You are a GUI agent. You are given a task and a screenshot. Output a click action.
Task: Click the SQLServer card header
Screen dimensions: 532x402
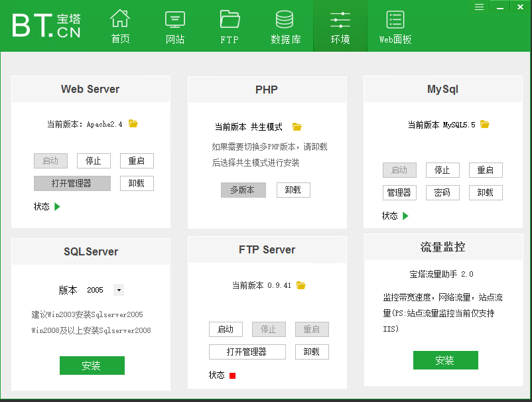point(91,251)
